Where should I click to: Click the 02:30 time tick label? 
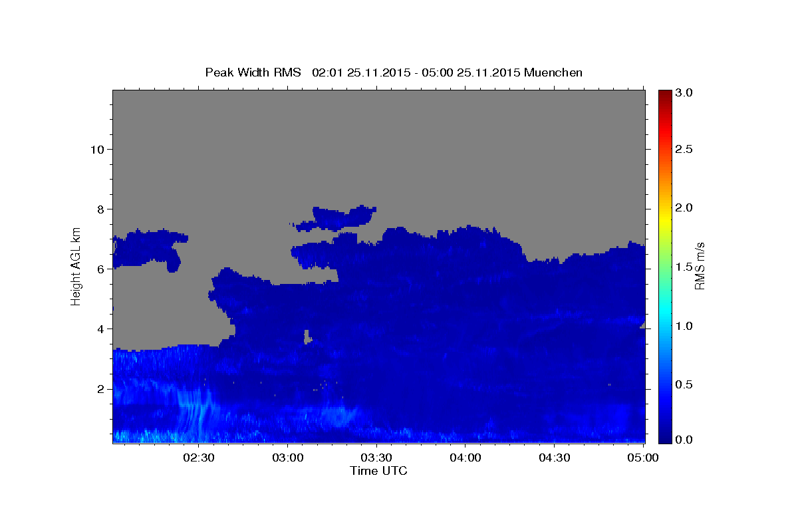199,458
